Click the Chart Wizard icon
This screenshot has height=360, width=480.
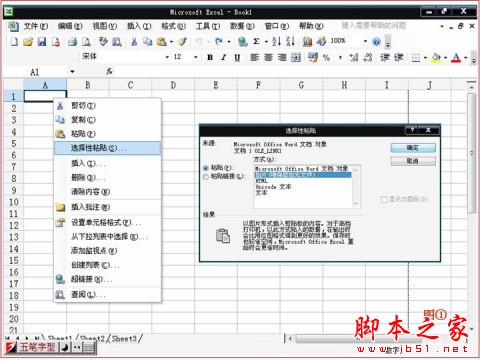pyautogui.click(x=307, y=41)
